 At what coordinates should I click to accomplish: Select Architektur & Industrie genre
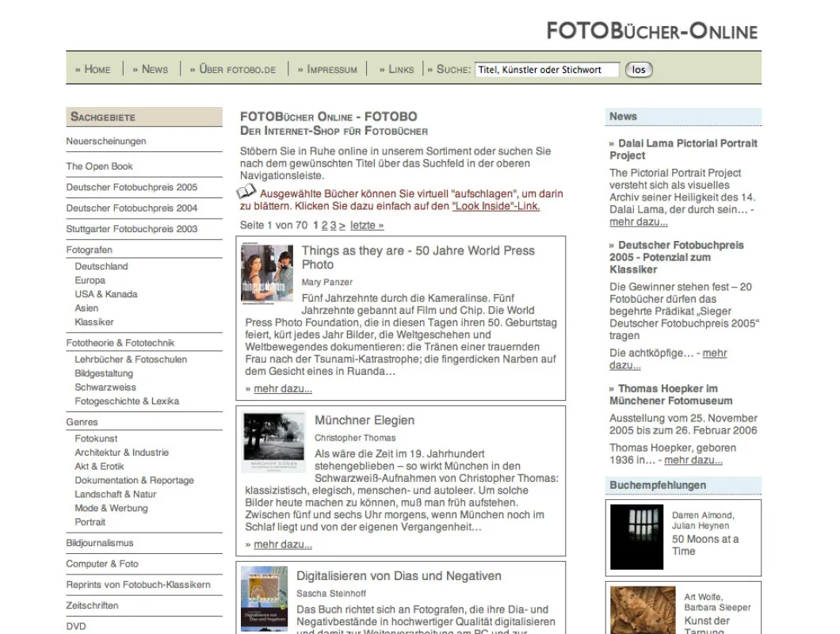[121, 453]
